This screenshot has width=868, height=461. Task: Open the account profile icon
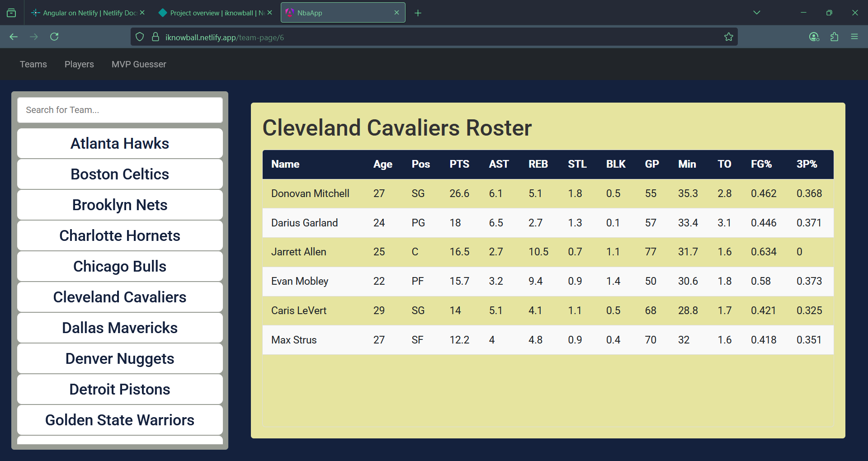point(814,37)
